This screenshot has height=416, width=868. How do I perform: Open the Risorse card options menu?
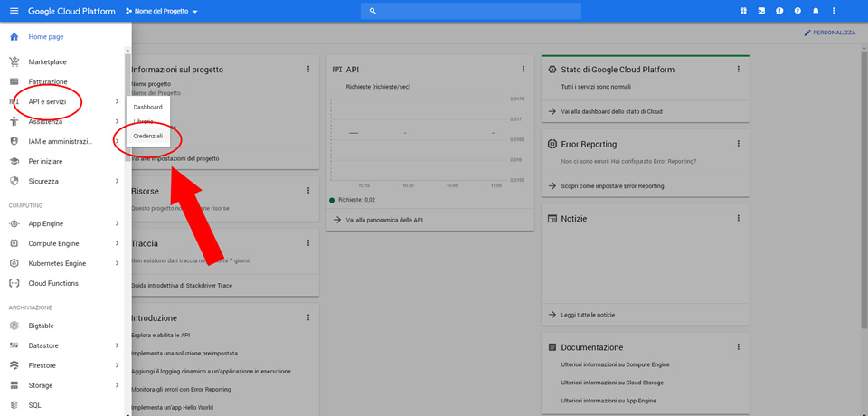click(x=308, y=191)
